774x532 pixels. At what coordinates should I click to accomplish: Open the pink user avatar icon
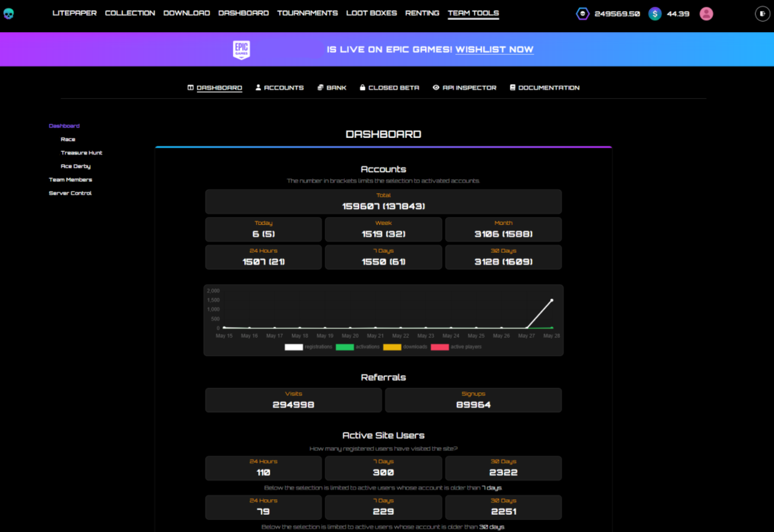pyautogui.click(x=706, y=14)
